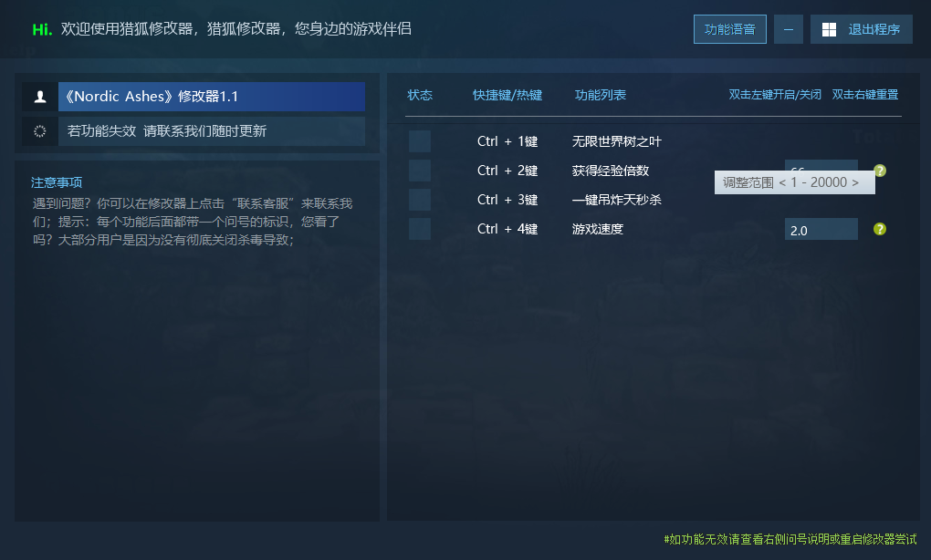Click the green Hi. greeting text
Viewport: 931px width, 560px height.
coord(42,29)
